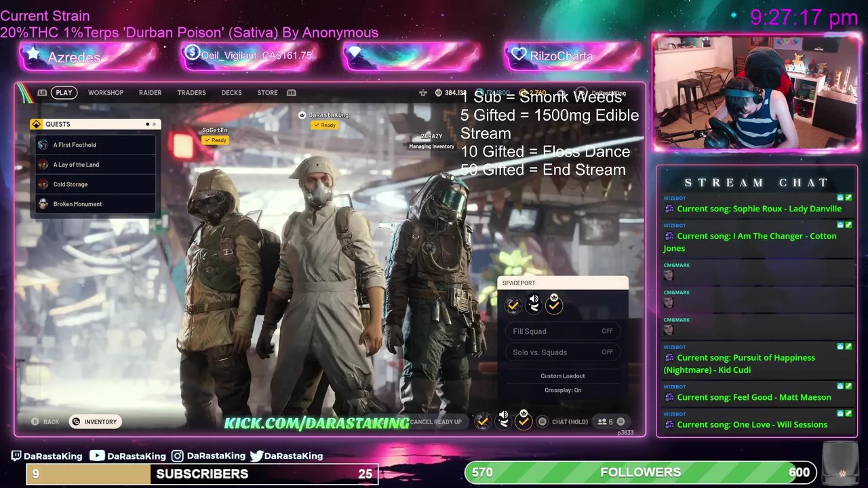Click the A First Foothold quest portrait icon
The height and width of the screenshot is (488, 868).
(43, 145)
